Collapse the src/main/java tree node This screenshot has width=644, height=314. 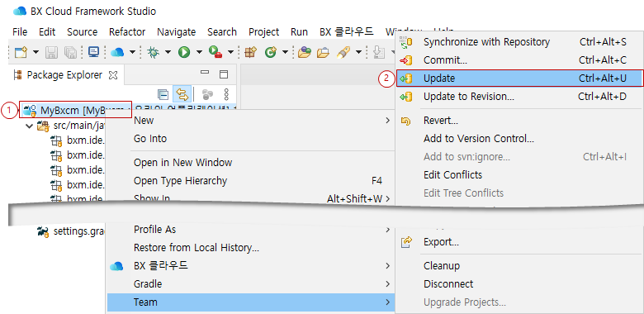[29, 126]
